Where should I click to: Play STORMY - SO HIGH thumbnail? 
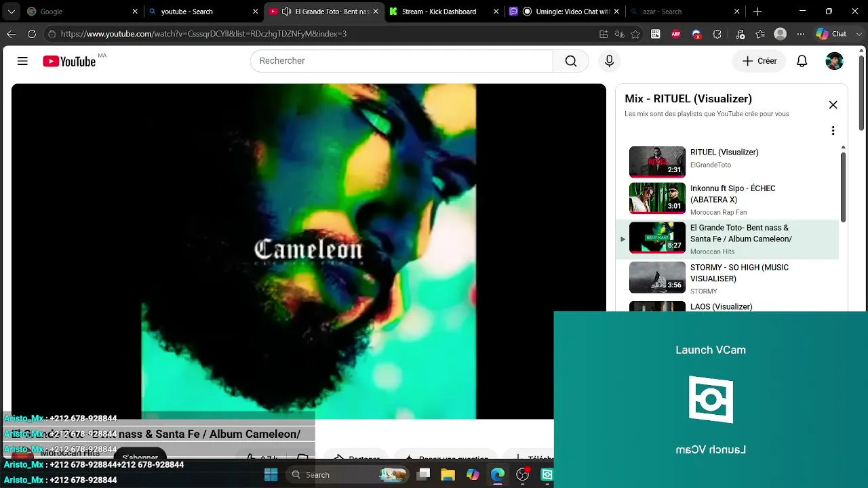point(657,277)
